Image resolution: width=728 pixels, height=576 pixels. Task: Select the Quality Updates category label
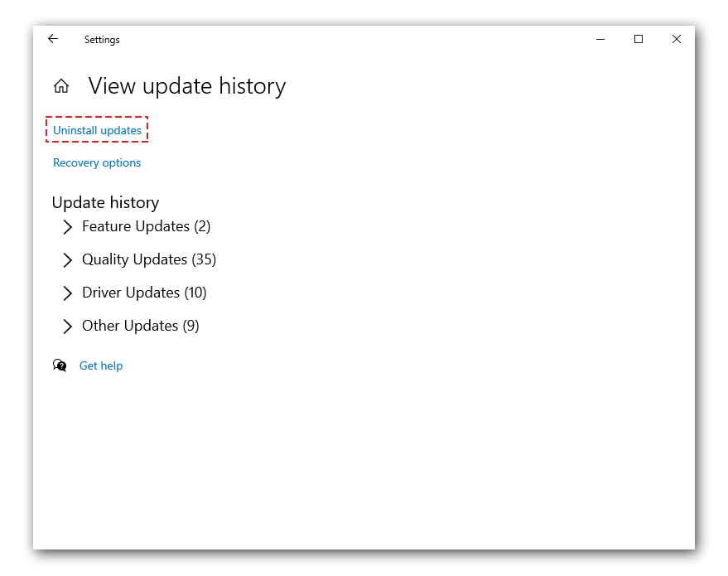coord(148,259)
